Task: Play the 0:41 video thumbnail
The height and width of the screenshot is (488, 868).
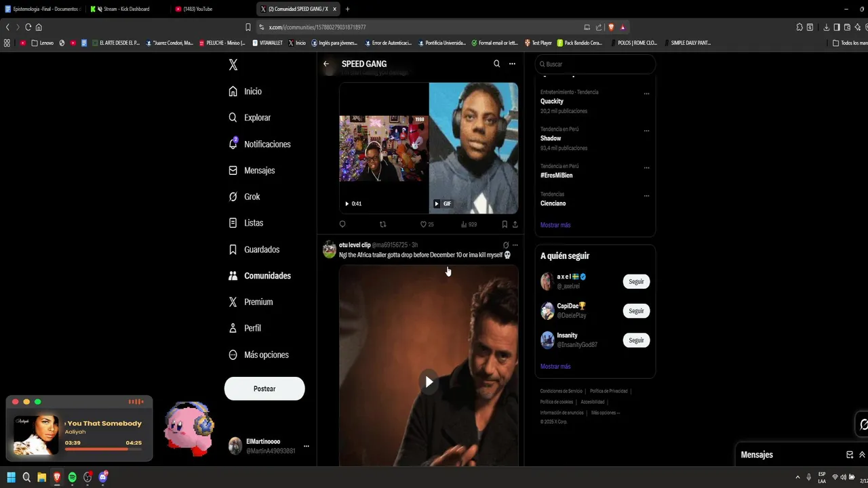Action: 384,148
